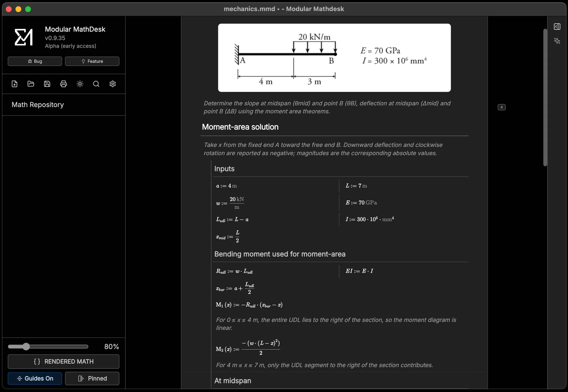Screen dimensions: 568x392
Task: Click the Moment-area solution heading
Action: click(240, 127)
